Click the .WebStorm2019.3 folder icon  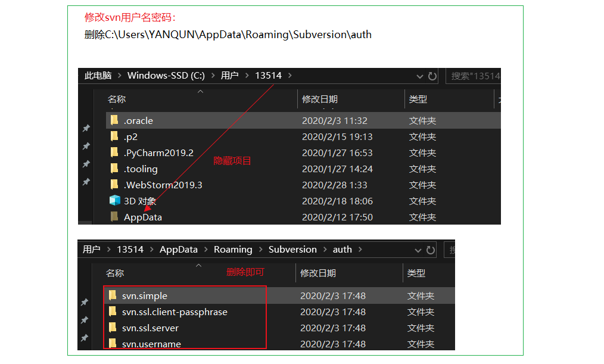[114, 185]
